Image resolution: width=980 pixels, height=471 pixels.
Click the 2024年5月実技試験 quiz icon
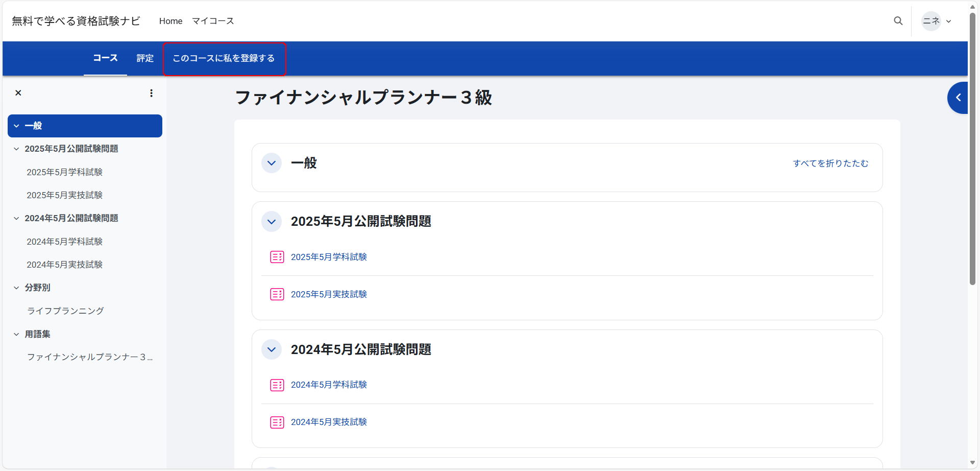(277, 422)
